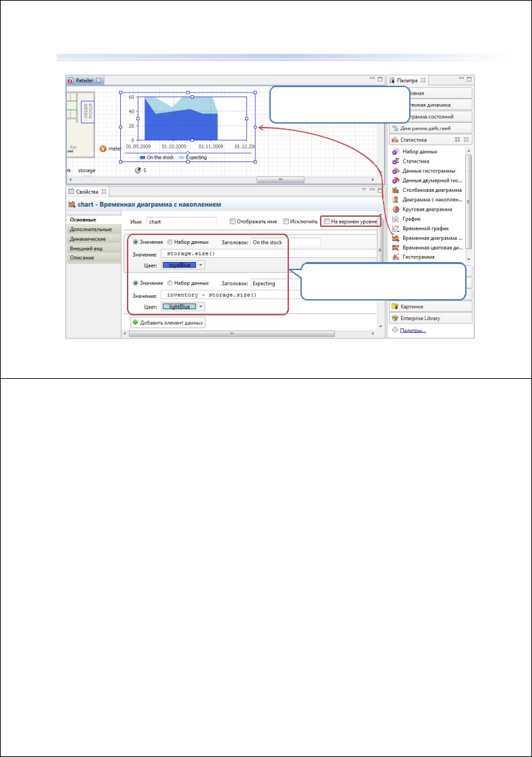
Task: Open the Динамические properties tab
Action: (x=94, y=239)
